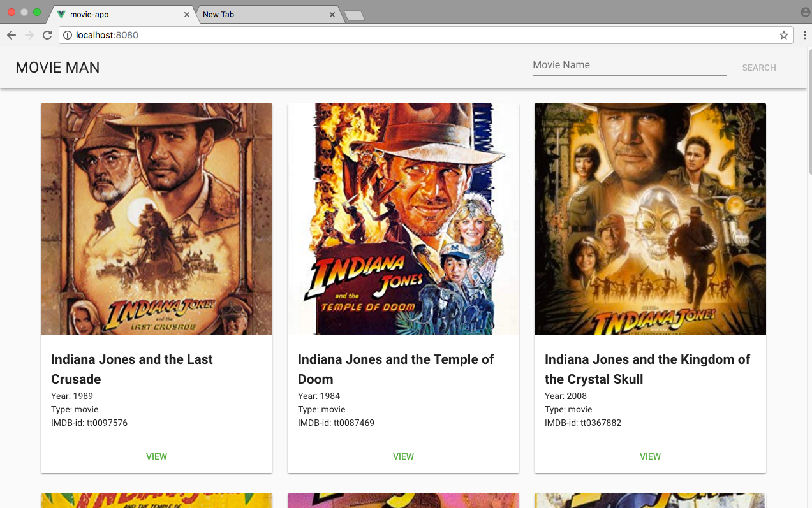Open Chrome's three-dot menu

[804, 35]
